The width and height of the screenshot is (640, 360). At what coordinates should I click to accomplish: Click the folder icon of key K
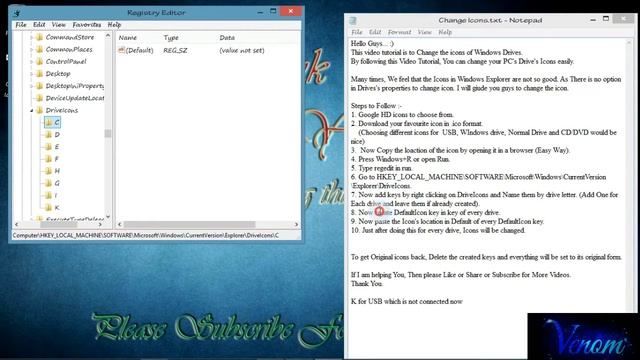tap(49, 208)
